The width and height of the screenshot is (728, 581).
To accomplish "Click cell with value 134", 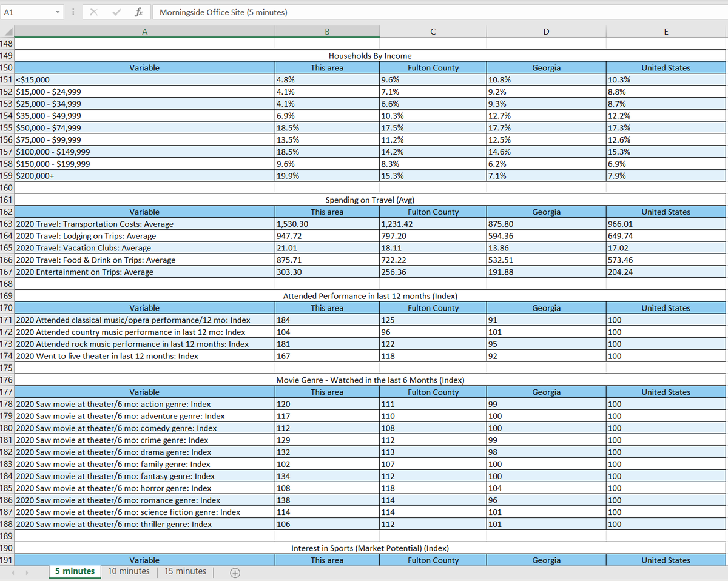I will tap(327, 476).
